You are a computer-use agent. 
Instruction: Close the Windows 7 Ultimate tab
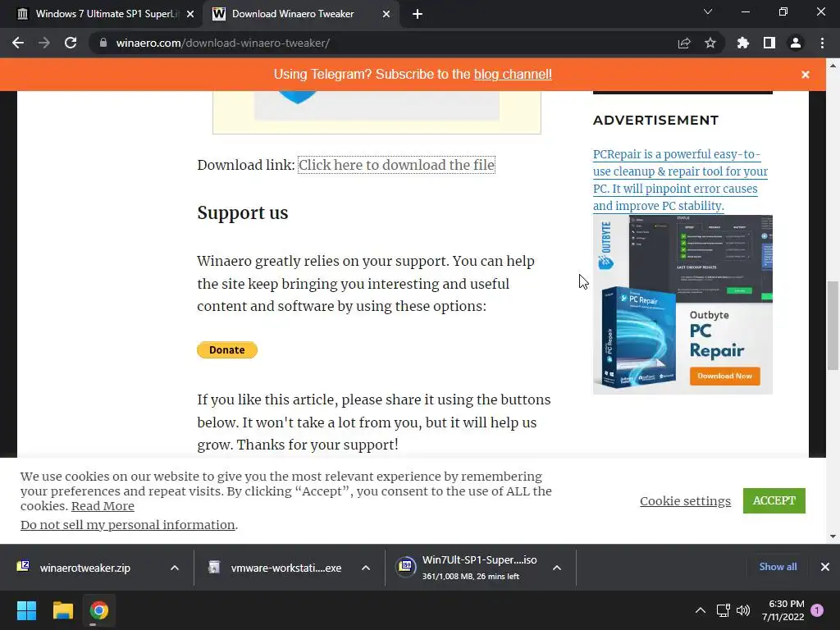point(190,14)
